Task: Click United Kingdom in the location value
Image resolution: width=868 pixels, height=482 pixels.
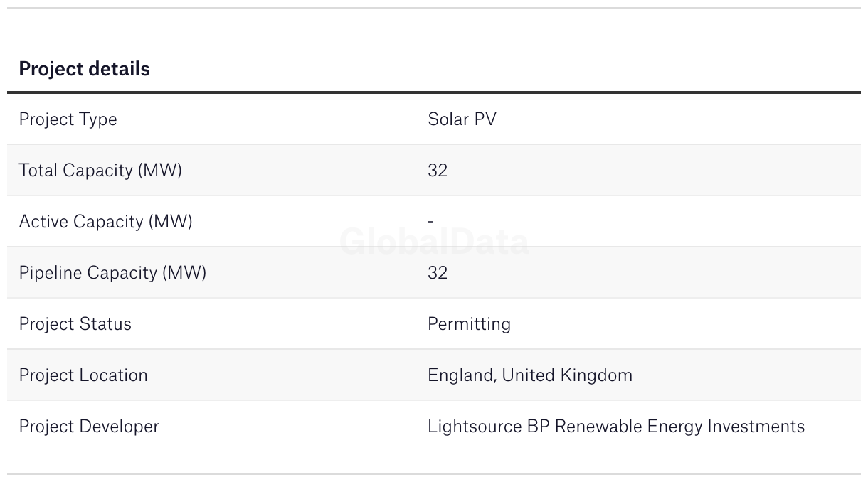Action: click(x=567, y=375)
